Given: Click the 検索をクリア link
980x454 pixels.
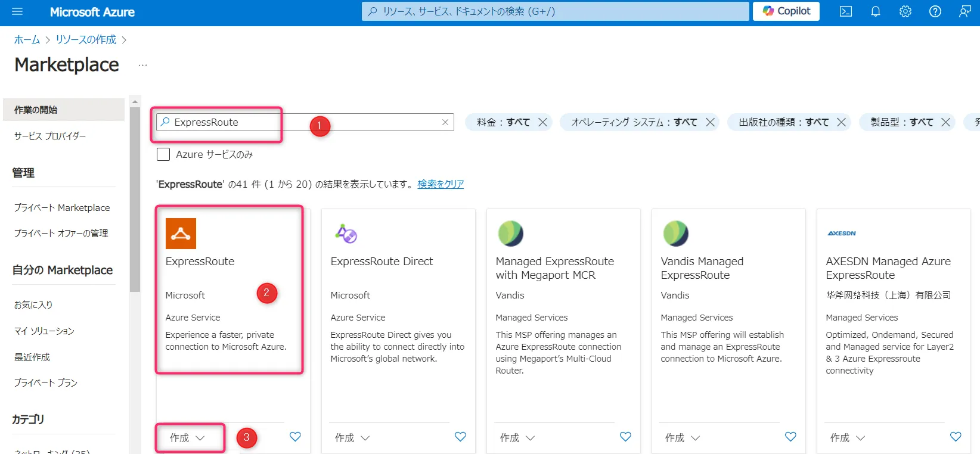Looking at the screenshot, I should [x=441, y=184].
